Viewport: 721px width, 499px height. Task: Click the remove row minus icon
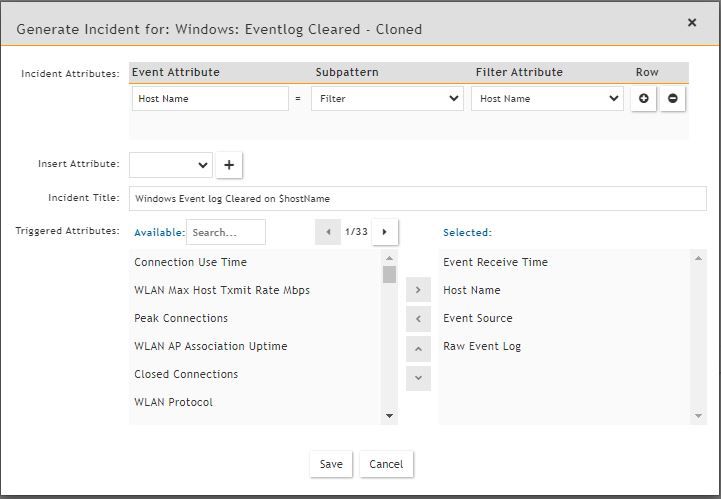coord(672,99)
